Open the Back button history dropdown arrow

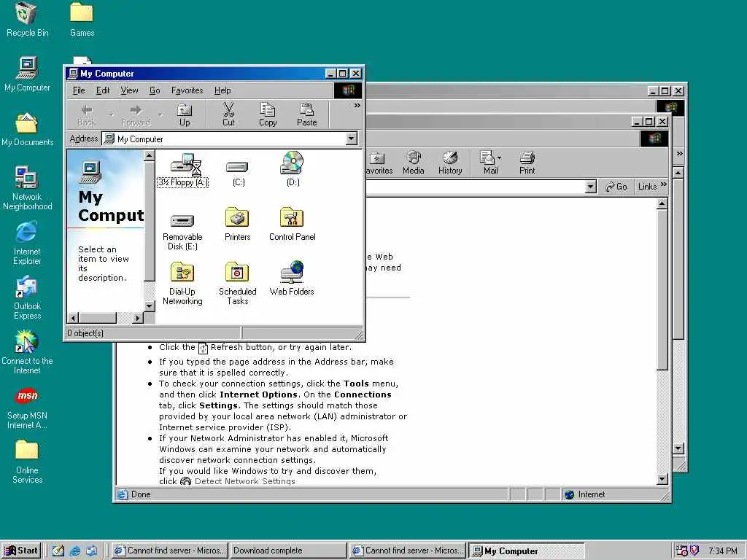tap(111, 115)
